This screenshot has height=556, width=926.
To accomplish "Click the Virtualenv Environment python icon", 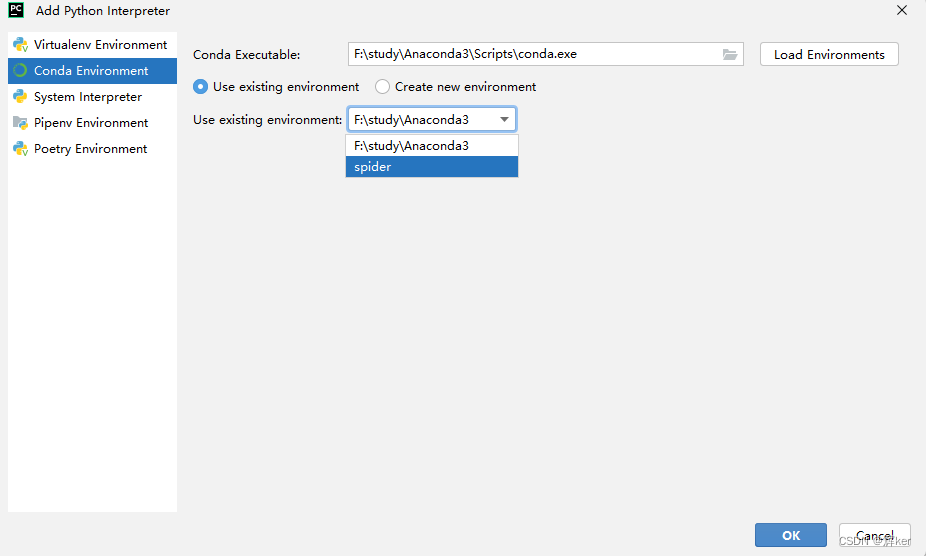I will coord(21,45).
